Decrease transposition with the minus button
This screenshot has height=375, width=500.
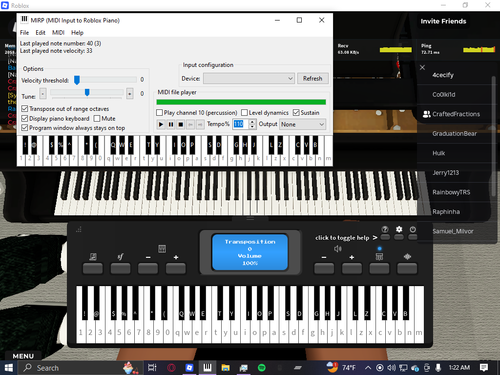click(148, 268)
